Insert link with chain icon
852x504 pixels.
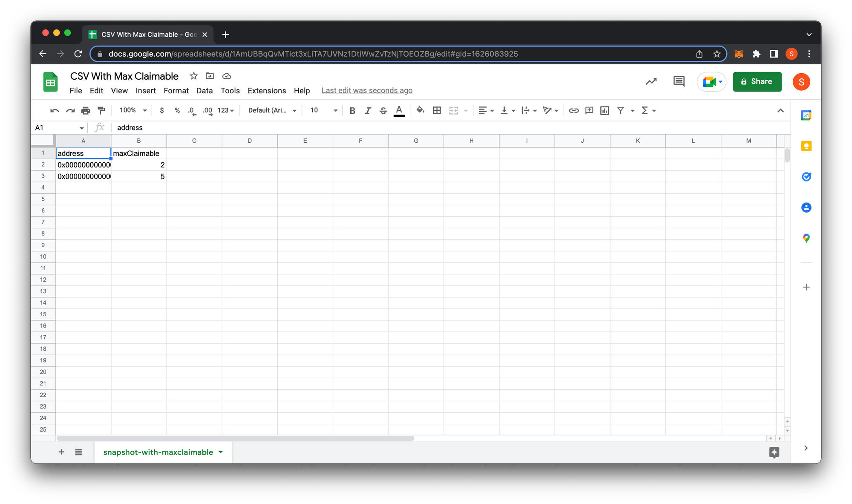[574, 110]
